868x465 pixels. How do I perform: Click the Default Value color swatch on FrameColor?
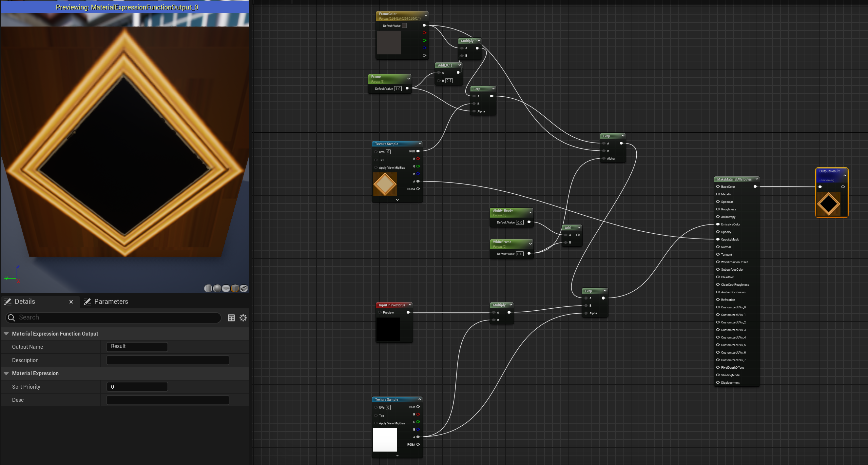coord(404,26)
